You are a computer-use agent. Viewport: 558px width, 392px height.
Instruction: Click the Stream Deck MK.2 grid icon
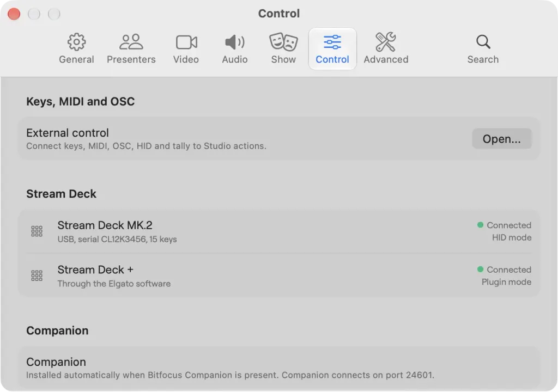coord(37,231)
